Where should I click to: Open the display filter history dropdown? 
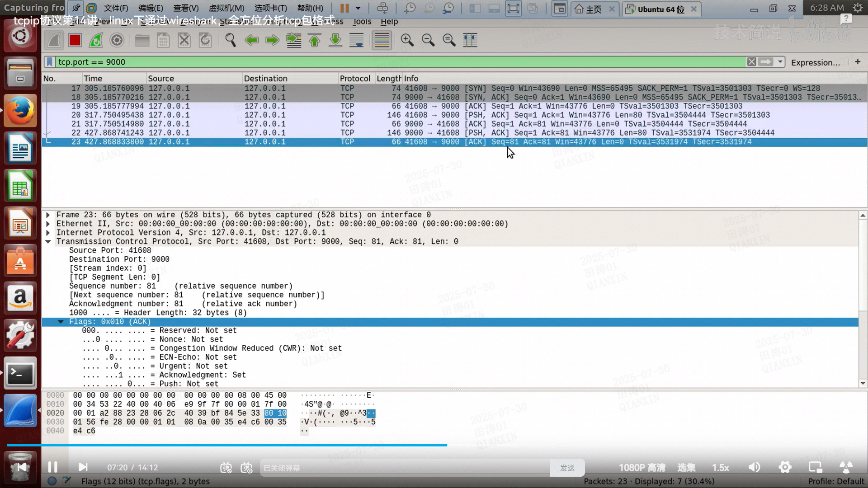780,62
